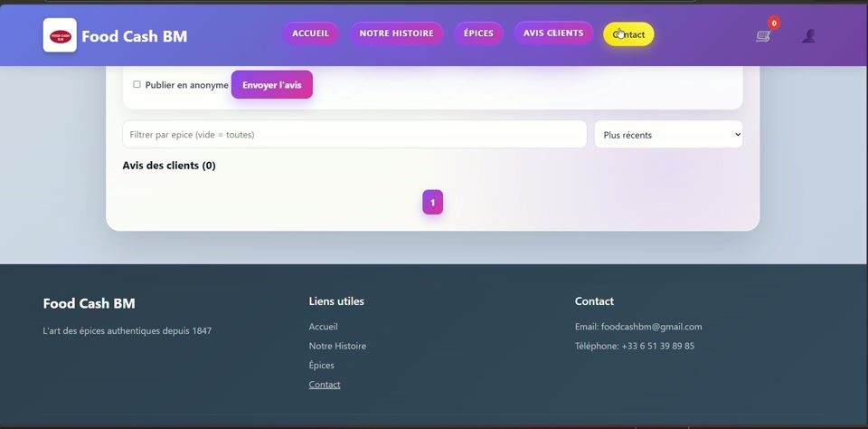The width and height of the screenshot is (868, 429).
Task: Follow the underlined footer Contact link
Action: pyautogui.click(x=325, y=385)
